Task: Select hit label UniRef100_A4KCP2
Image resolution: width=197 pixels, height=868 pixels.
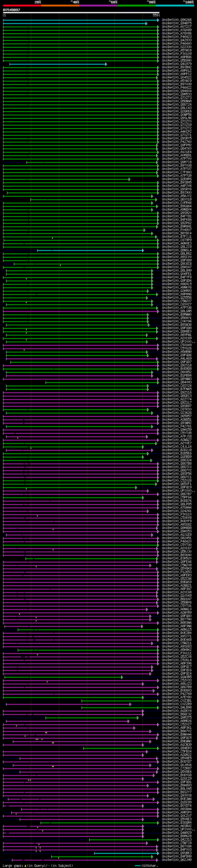Action: tap(176, 131)
